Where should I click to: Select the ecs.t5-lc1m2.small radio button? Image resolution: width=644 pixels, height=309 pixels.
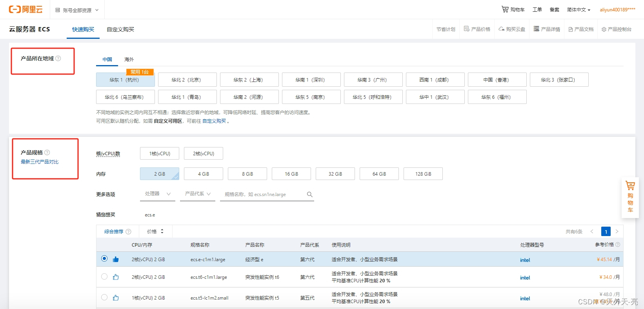(104, 297)
